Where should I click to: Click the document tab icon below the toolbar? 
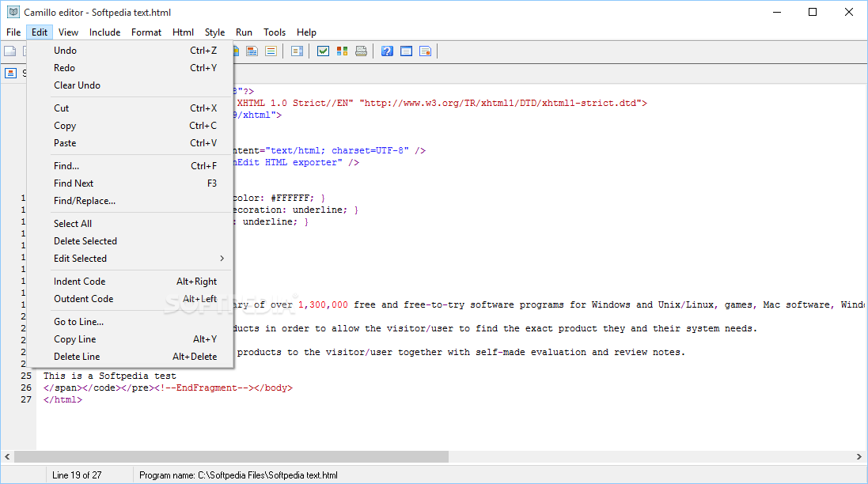10,73
